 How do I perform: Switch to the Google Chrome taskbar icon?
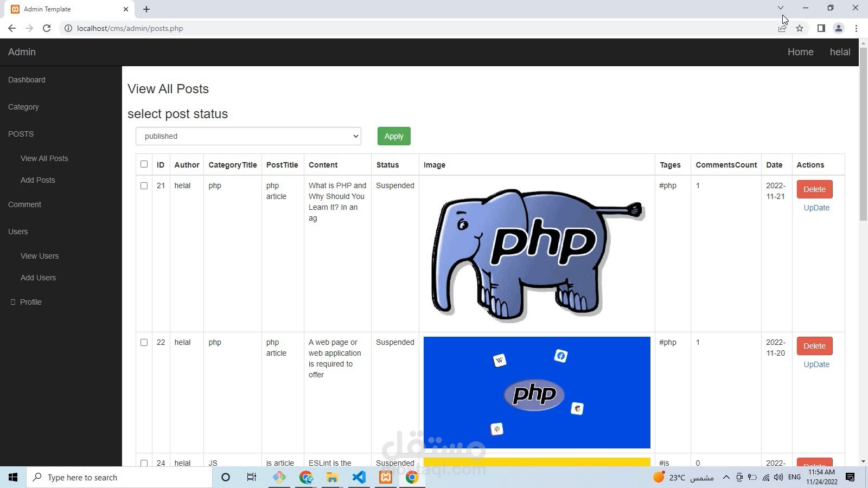pos(412,477)
